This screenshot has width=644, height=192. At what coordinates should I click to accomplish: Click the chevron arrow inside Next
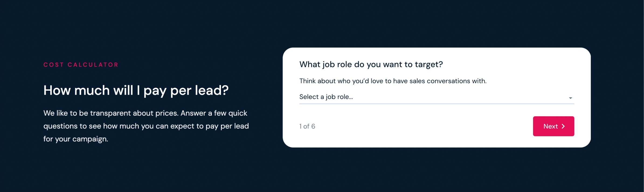tap(563, 126)
